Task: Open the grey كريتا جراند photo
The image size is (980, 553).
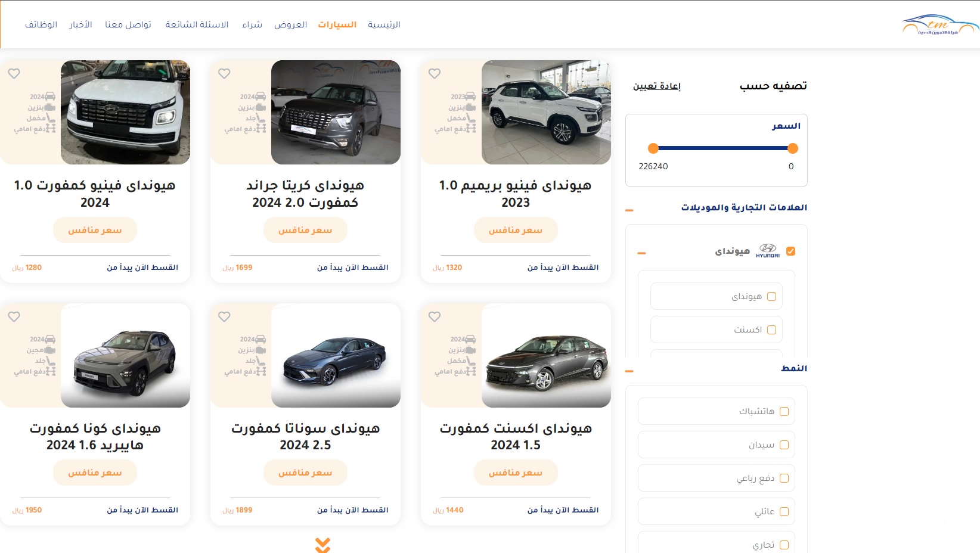Action: (336, 112)
